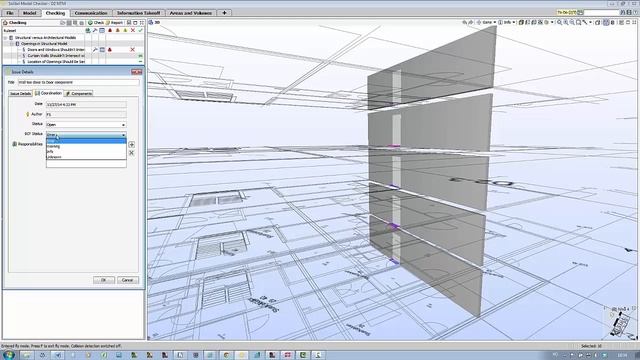Viewport: 640px width, 360px height.
Task: Open the Information Takeoff tab
Action: click(138, 13)
